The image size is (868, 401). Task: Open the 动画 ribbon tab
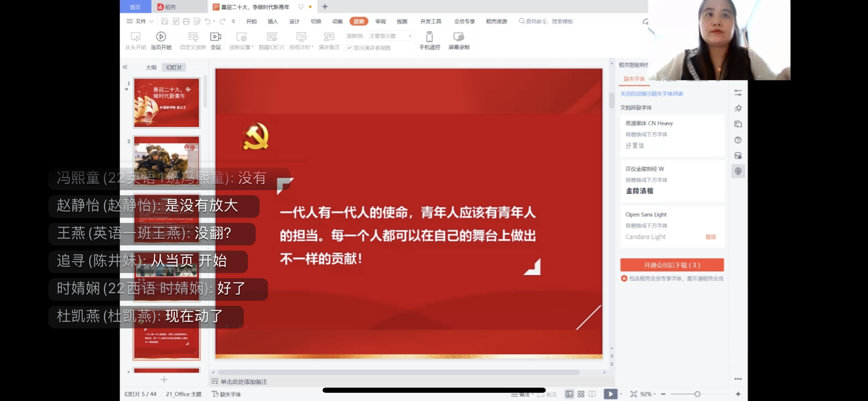click(337, 21)
